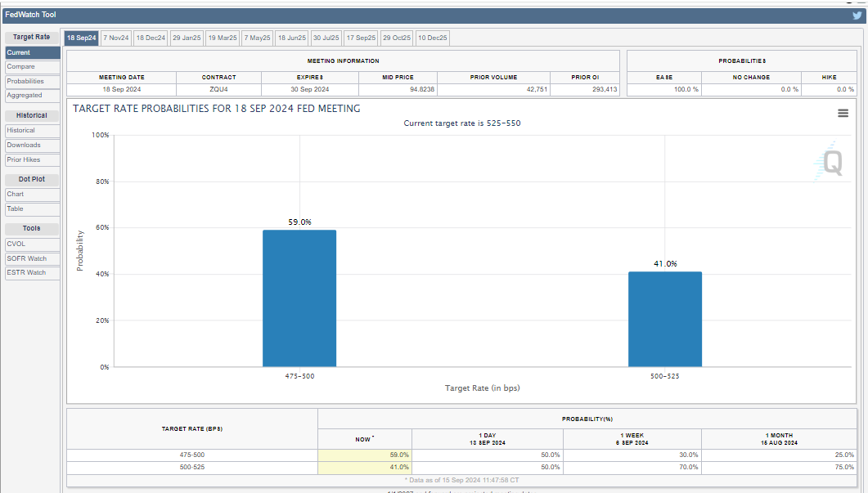Open the 29 Jan25 meeting tab
The image size is (868, 493).
(x=187, y=38)
